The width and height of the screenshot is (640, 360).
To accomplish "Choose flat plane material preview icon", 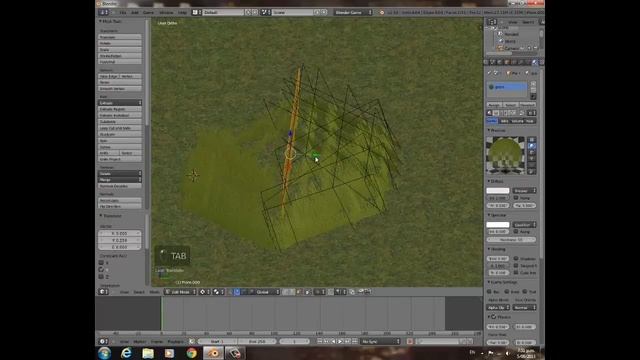I will point(531,140).
